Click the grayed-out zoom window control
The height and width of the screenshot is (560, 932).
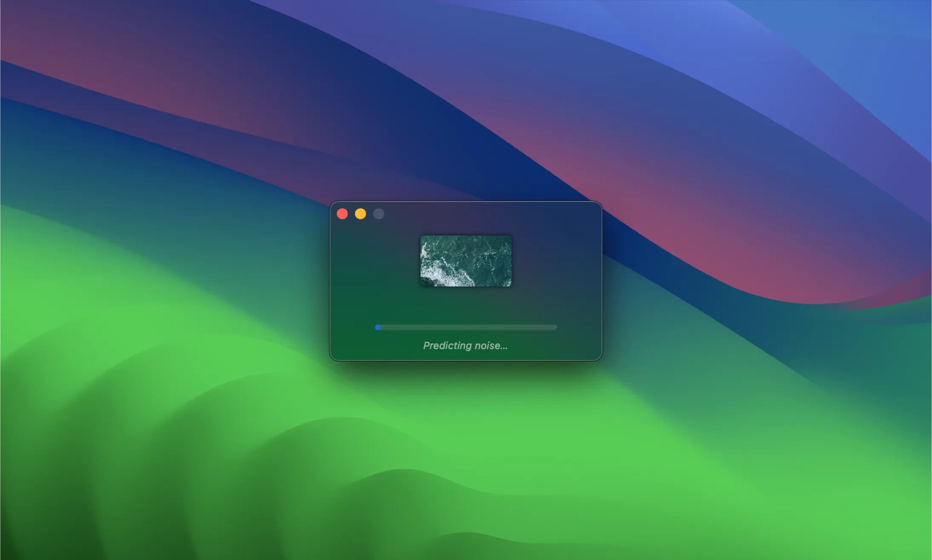pos(378,214)
